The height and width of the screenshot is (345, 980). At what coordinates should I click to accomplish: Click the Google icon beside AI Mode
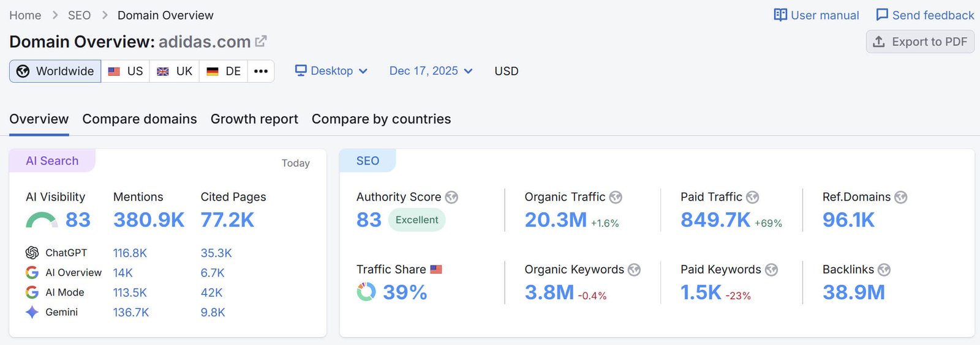pos(32,292)
